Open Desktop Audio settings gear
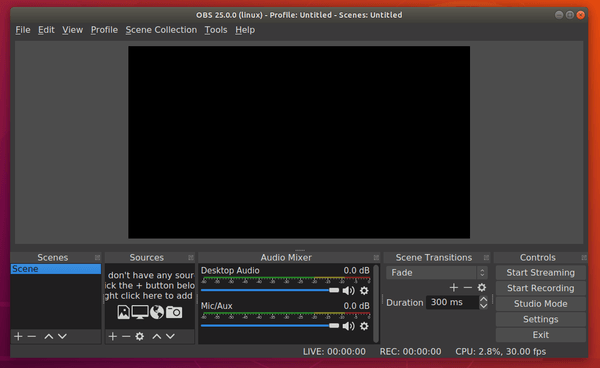 coord(364,291)
